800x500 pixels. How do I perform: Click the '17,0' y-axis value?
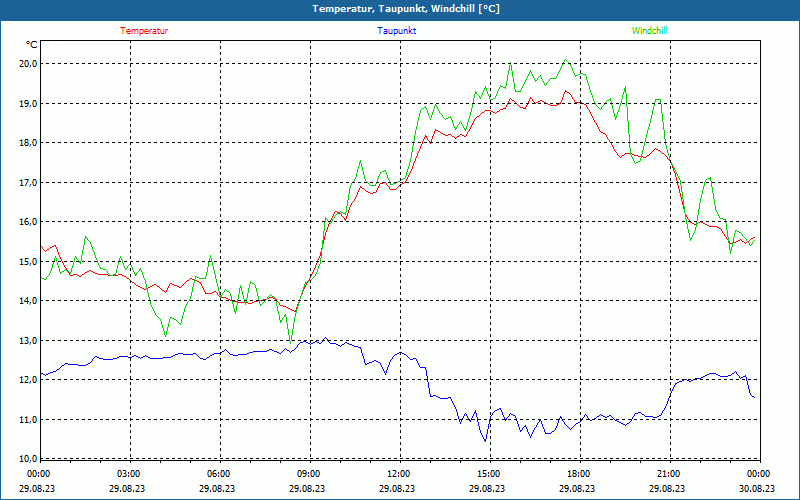29,182
